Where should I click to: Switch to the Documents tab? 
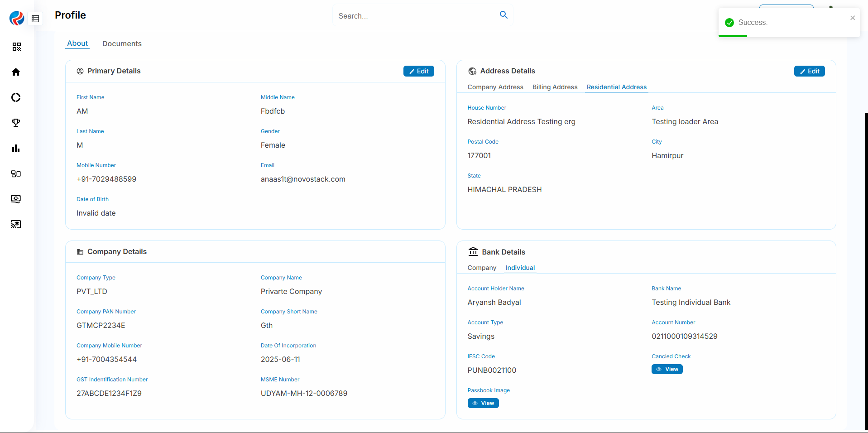click(x=122, y=43)
